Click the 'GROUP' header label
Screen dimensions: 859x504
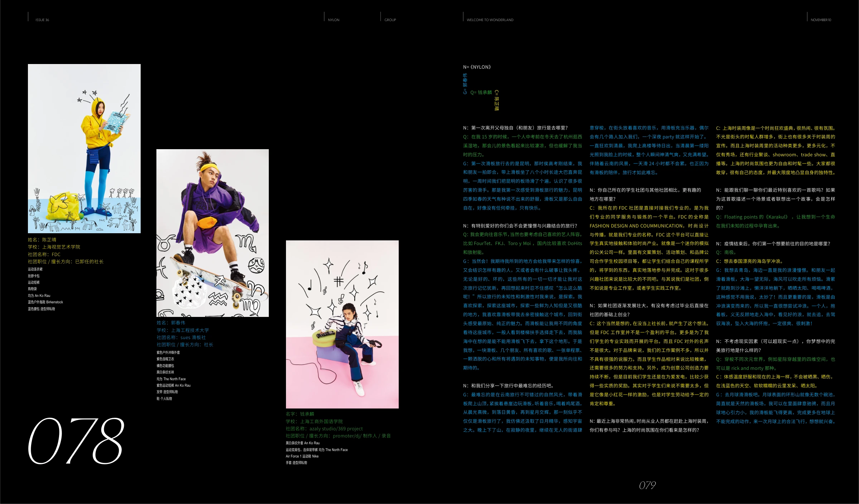coord(390,20)
